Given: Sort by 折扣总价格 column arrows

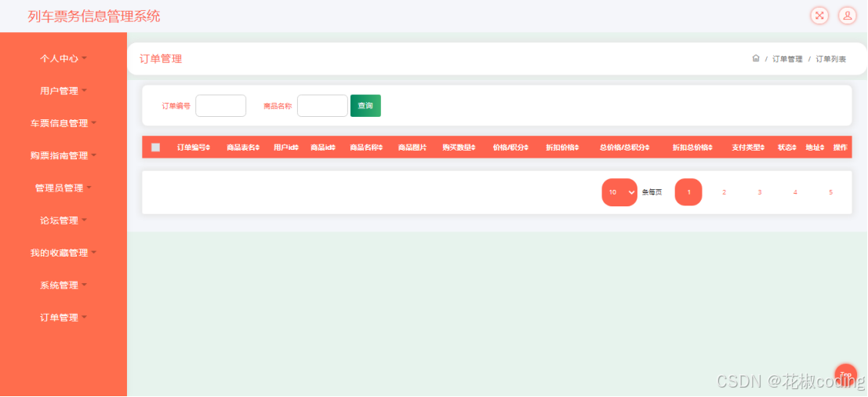Looking at the screenshot, I should tap(710, 148).
